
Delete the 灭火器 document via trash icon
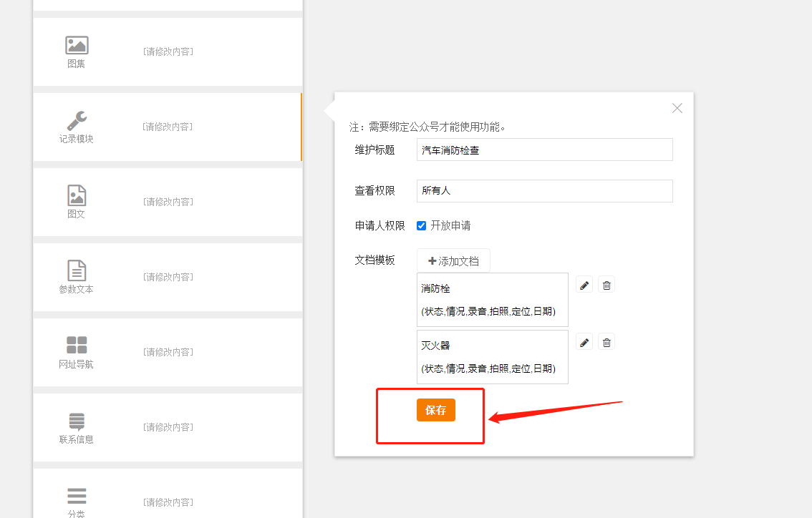click(x=606, y=342)
